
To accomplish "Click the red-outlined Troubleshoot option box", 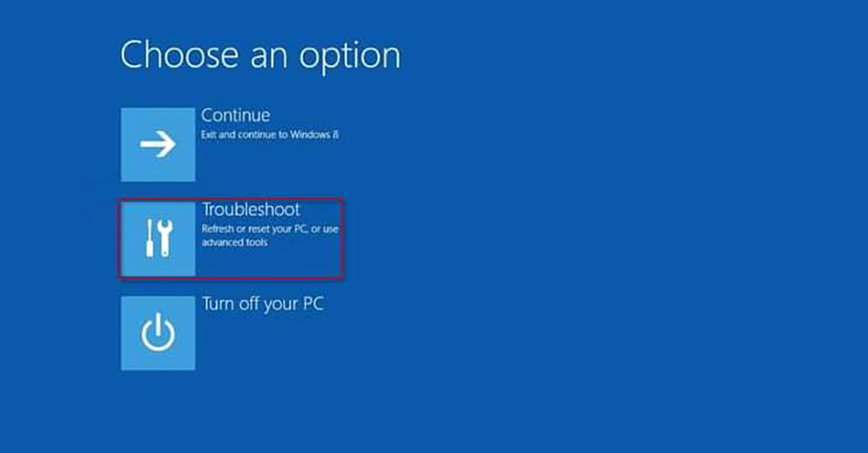I will 231,239.
